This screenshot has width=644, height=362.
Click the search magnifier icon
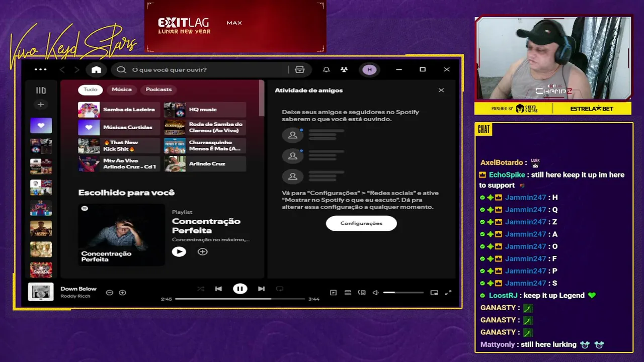pos(121,69)
